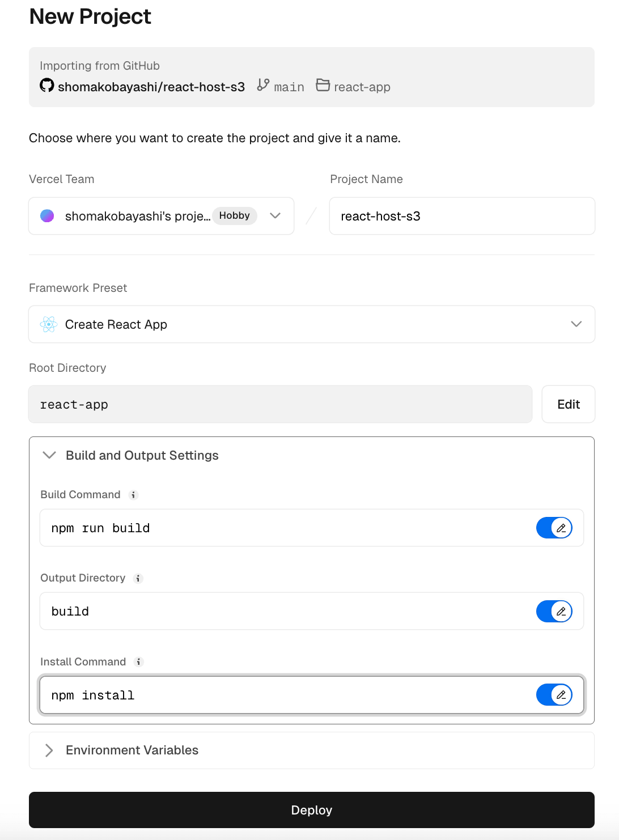The height and width of the screenshot is (840, 619).
Task: Click the React logo in Framework Preset
Action: click(x=49, y=324)
